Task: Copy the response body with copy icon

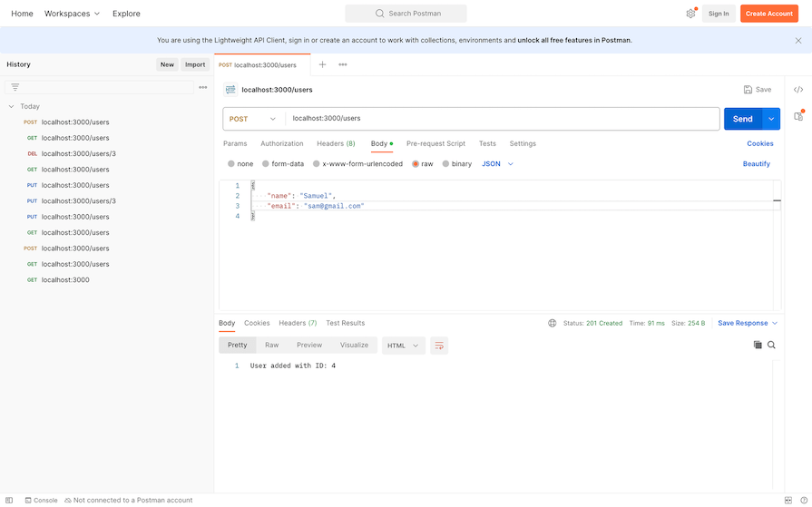Action: [x=758, y=346]
